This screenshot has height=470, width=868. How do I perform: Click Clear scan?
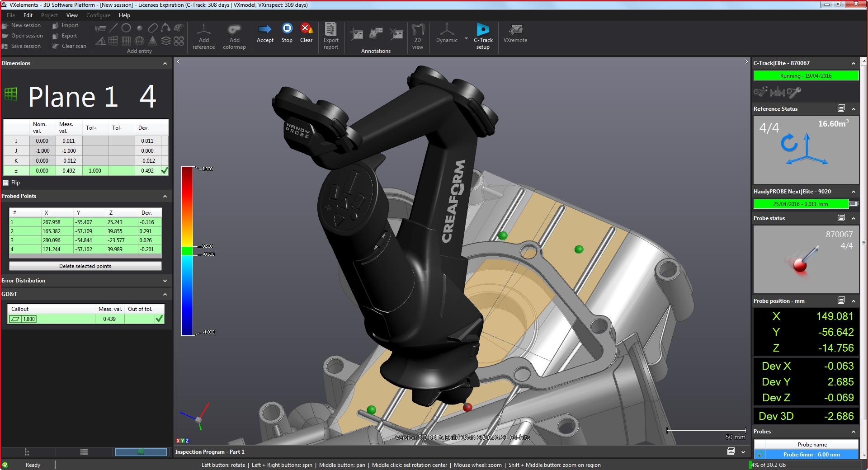(x=70, y=46)
